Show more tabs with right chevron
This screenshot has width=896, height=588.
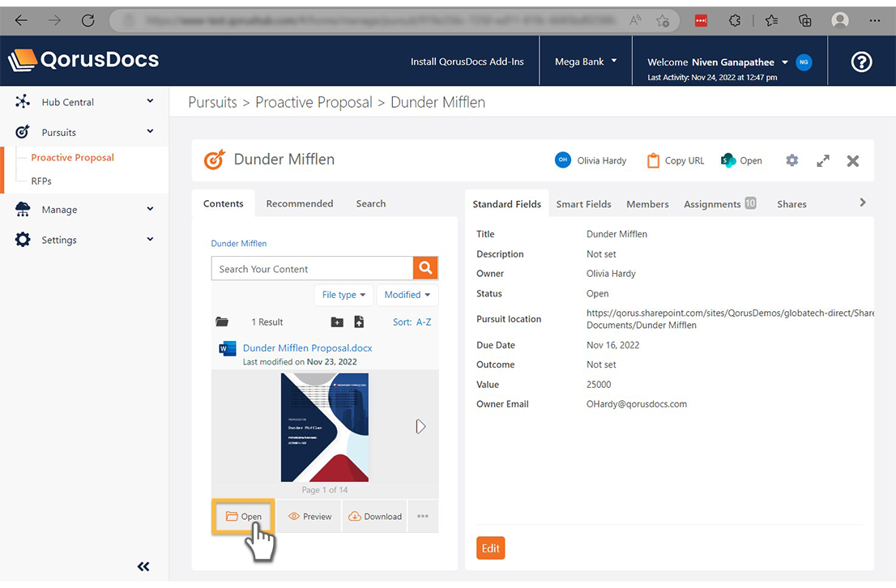(x=863, y=202)
